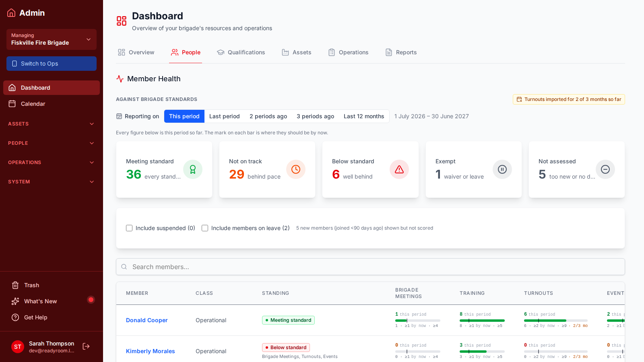The height and width of the screenshot is (362, 644).
Task: Click the Dashboard grid icon by the page title
Action: (122, 21)
